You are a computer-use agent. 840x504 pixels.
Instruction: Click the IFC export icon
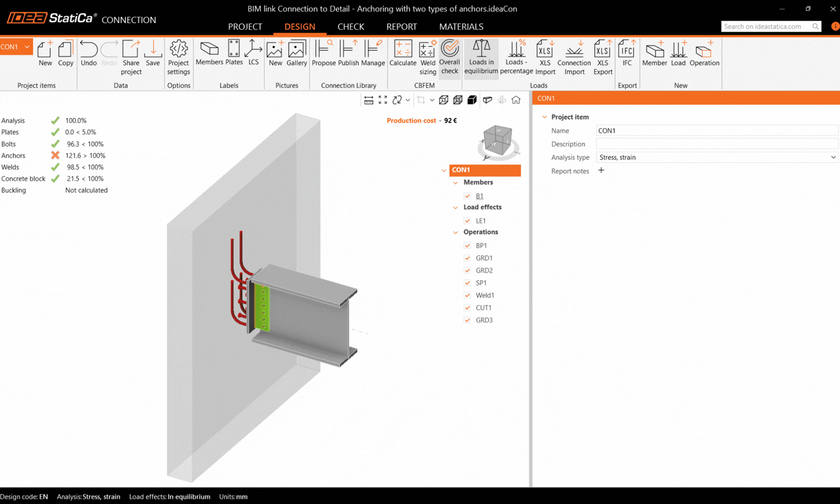[x=627, y=54]
